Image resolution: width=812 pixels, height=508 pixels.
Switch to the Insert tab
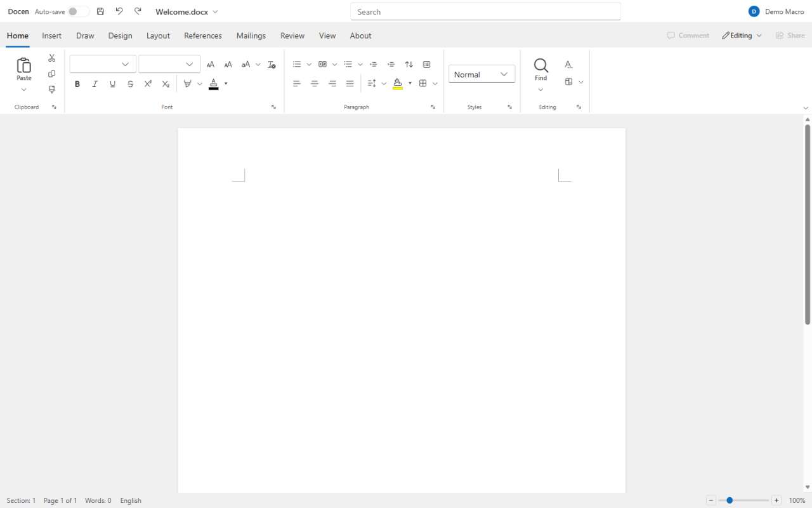click(x=52, y=36)
